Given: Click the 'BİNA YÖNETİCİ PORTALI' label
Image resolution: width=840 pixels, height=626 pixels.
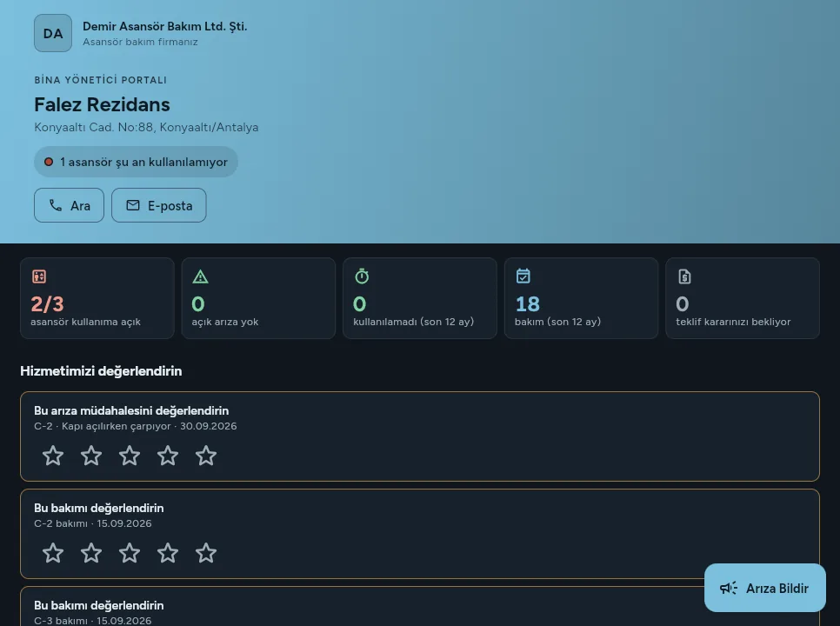Looking at the screenshot, I should point(101,80).
